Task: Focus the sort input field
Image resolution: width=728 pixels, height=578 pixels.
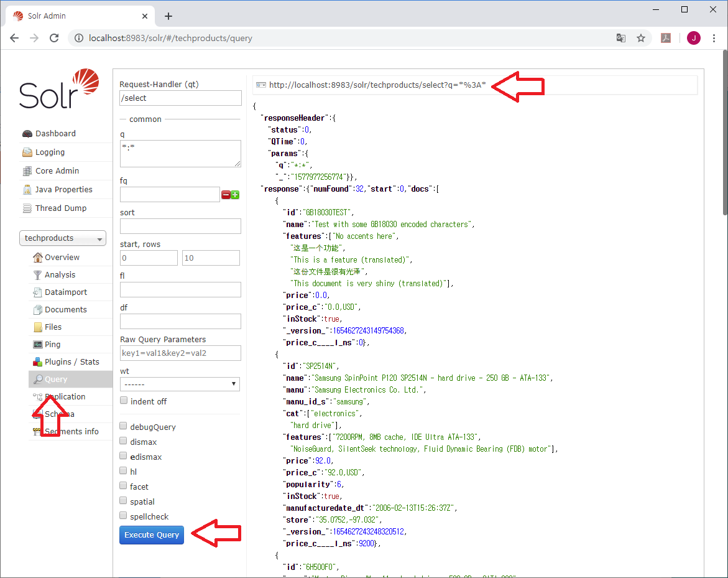Action: click(181, 226)
